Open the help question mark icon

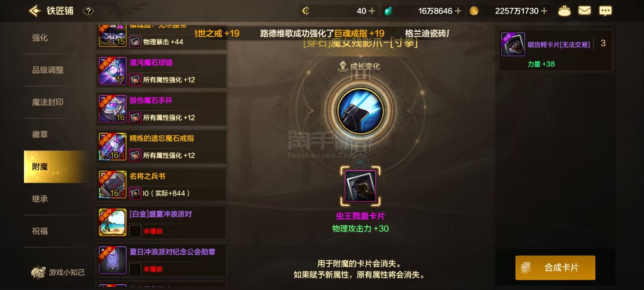pyautogui.click(x=88, y=11)
